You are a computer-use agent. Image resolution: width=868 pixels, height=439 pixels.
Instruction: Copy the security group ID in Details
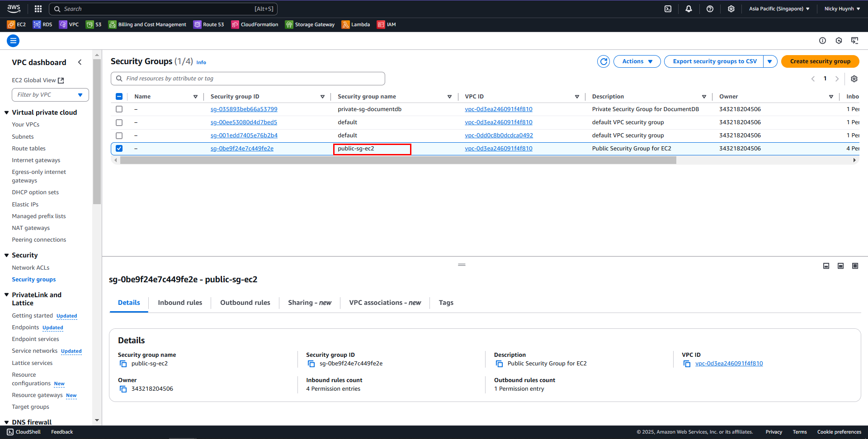311,364
